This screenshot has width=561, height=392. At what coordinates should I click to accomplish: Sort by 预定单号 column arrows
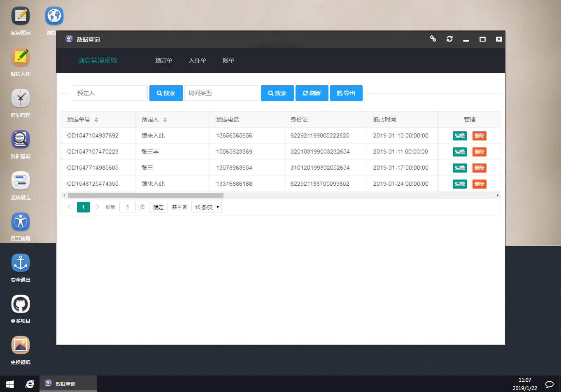point(96,120)
